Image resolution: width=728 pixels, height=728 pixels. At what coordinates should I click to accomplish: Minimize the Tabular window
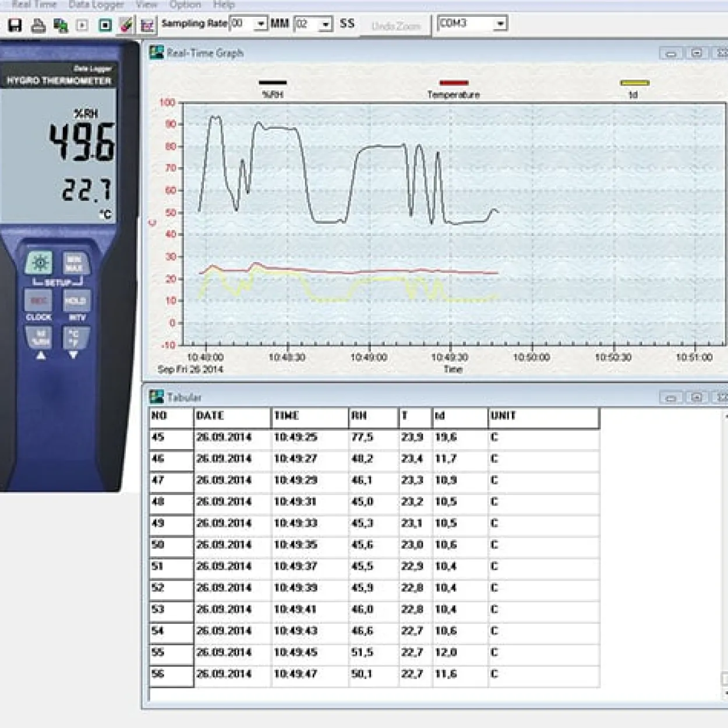(671, 398)
